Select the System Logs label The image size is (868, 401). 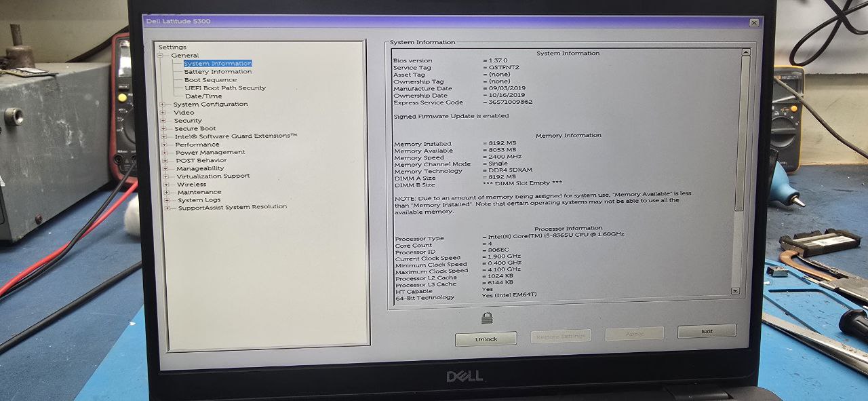coord(199,200)
